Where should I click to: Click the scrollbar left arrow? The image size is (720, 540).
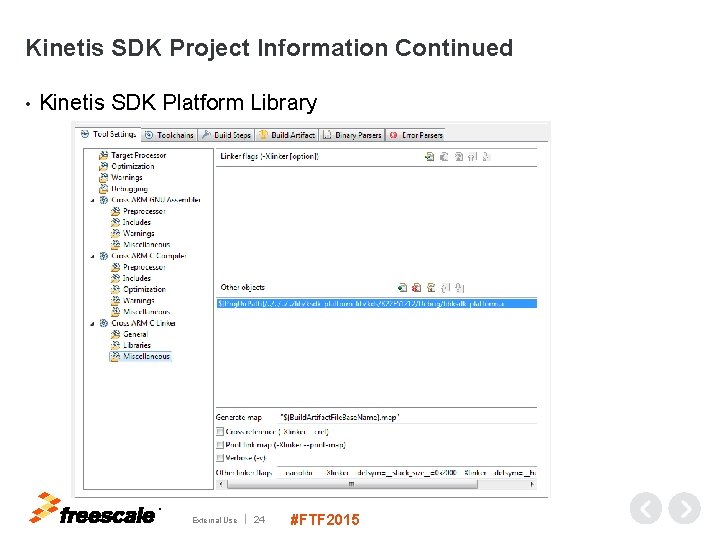221,484
